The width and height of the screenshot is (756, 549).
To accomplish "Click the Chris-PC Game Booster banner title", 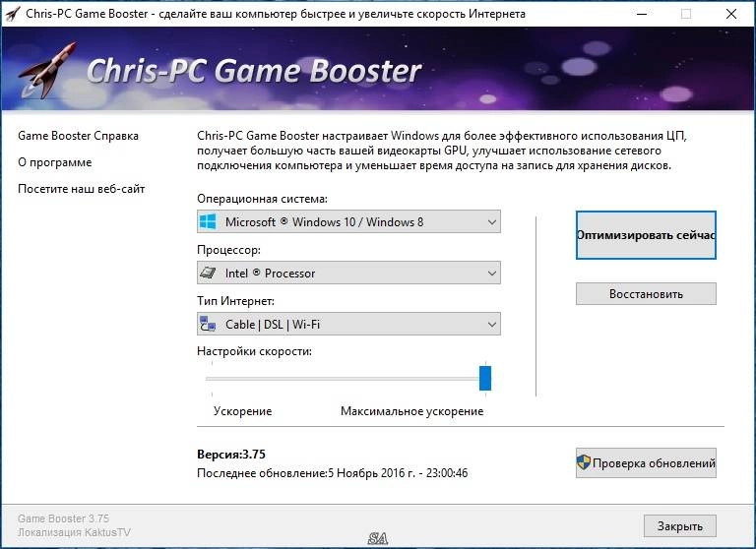I will [254, 71].
